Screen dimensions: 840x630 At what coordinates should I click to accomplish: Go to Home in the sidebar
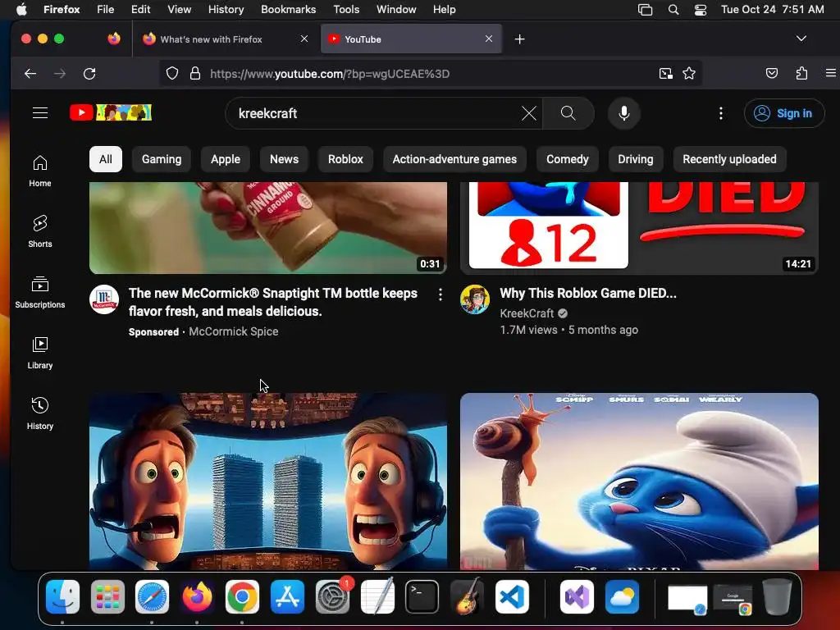point(40,171)
